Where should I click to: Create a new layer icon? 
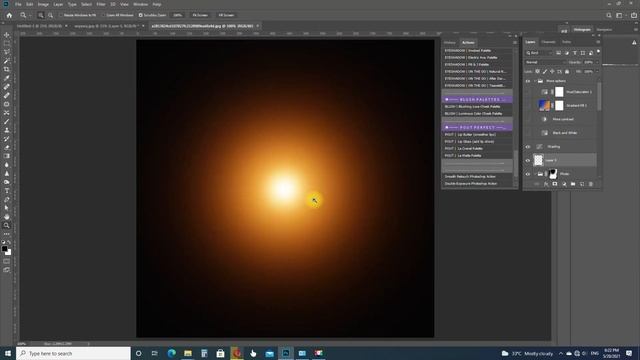[582, 184]
